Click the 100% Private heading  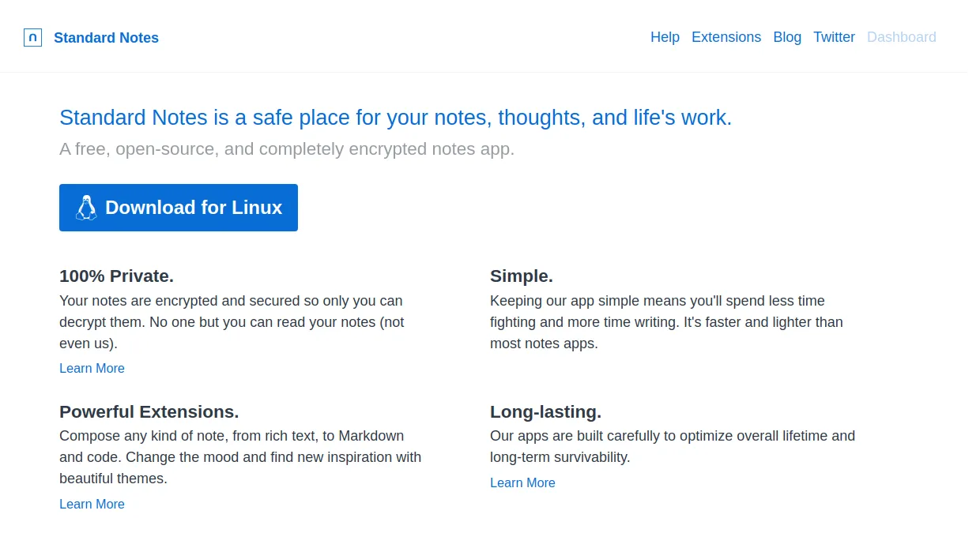116,276
